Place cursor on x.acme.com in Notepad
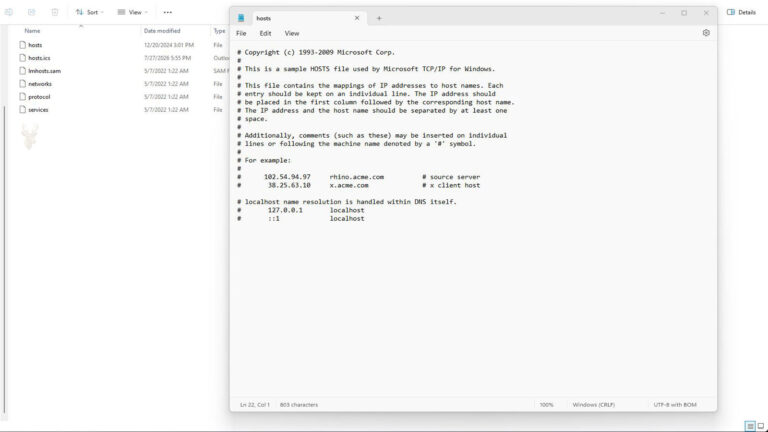 coord(349,185)
